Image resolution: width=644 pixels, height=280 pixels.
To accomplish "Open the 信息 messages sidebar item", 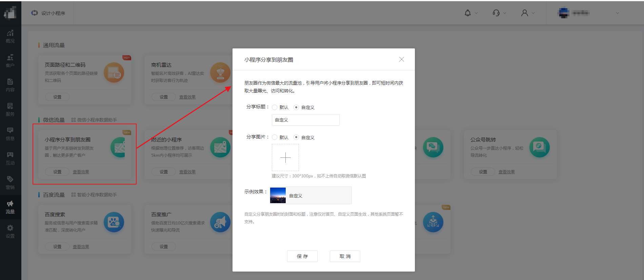I will pos(10,134).
